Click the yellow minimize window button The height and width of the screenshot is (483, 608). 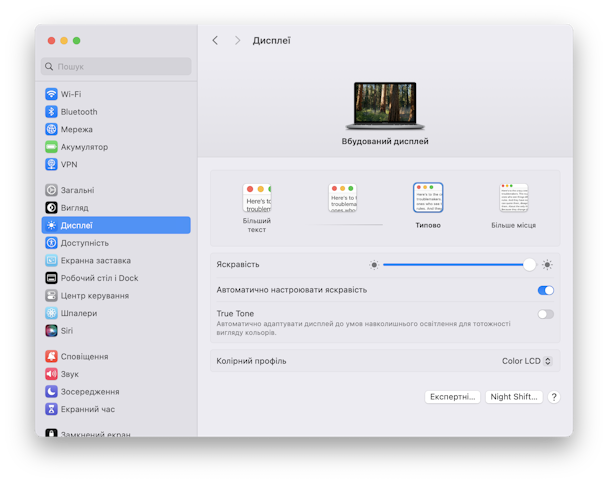click(x=64, y=41)
